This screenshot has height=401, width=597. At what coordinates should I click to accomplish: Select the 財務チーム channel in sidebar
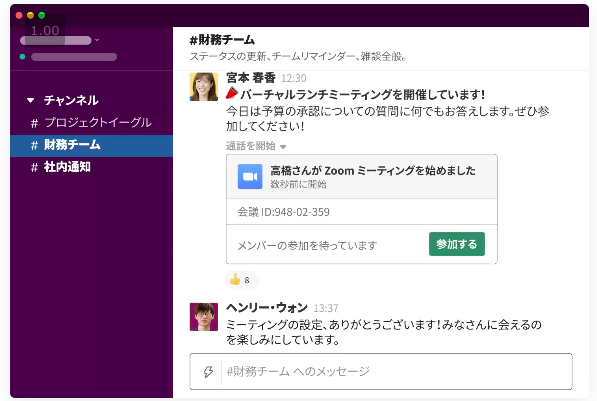pyautogui.click(x=91, y=145)
